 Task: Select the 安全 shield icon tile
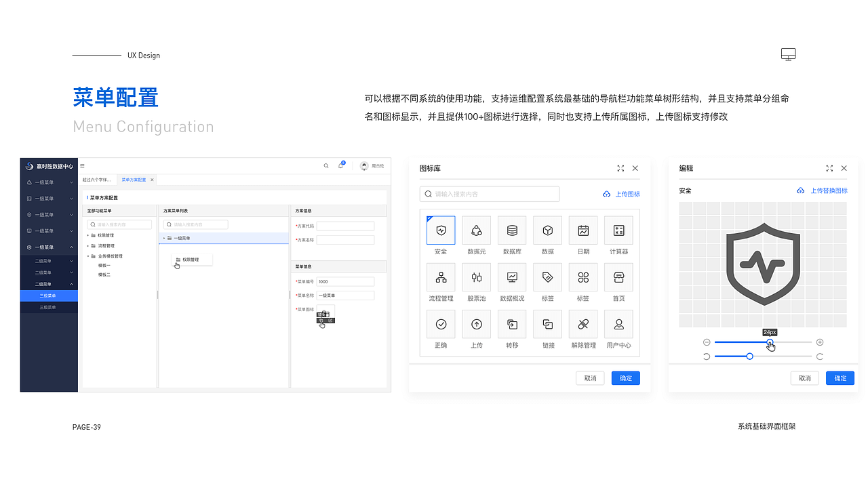point(441,230)
